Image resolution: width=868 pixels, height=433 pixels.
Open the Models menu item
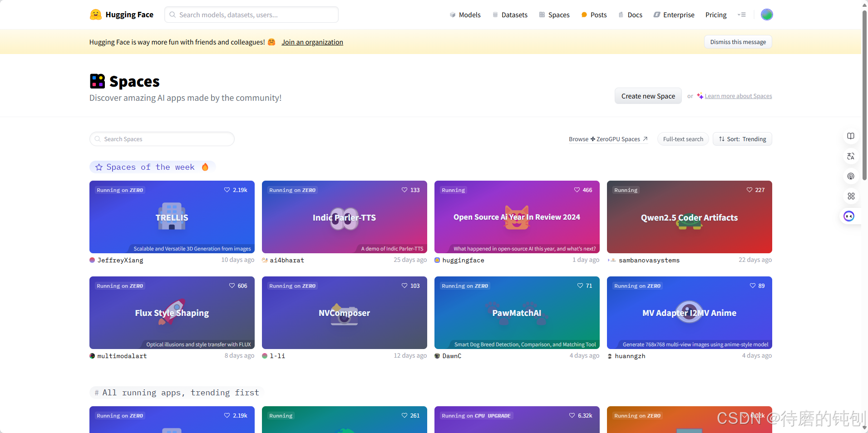(465, 15)
